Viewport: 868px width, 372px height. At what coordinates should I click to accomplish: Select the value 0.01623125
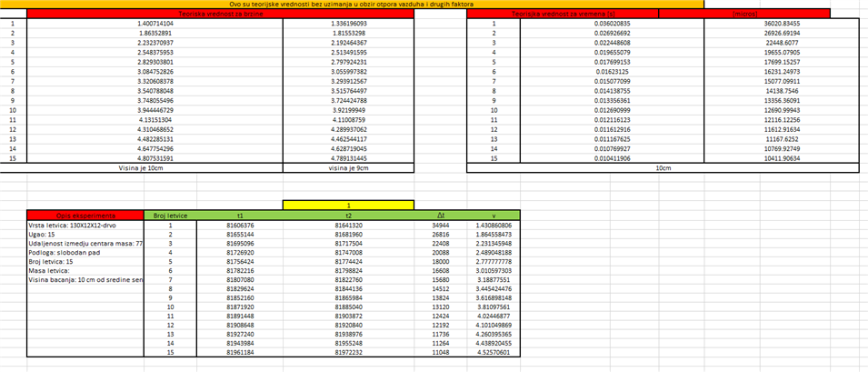[x=612, y=71]
